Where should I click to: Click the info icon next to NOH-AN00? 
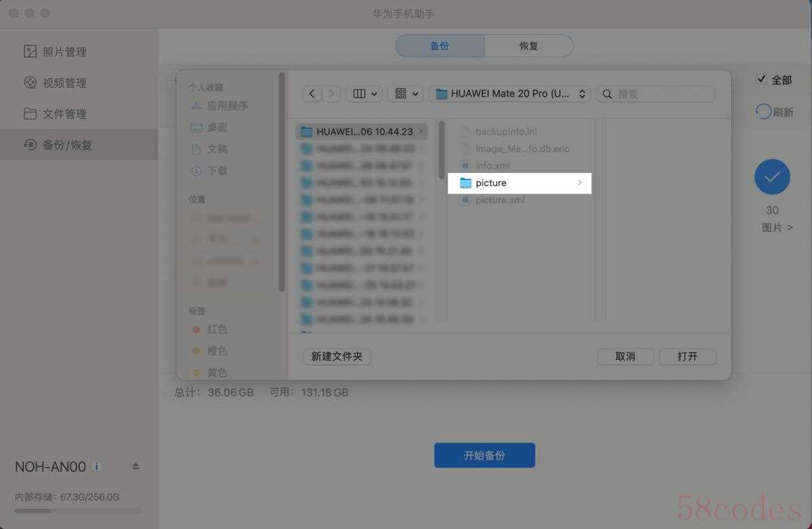click(x=97, y=467)
